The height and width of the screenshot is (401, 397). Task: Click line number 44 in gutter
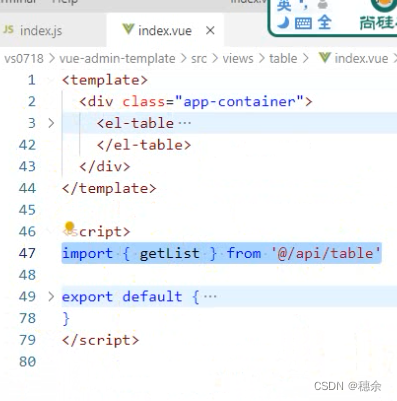(x=27, y=188)
